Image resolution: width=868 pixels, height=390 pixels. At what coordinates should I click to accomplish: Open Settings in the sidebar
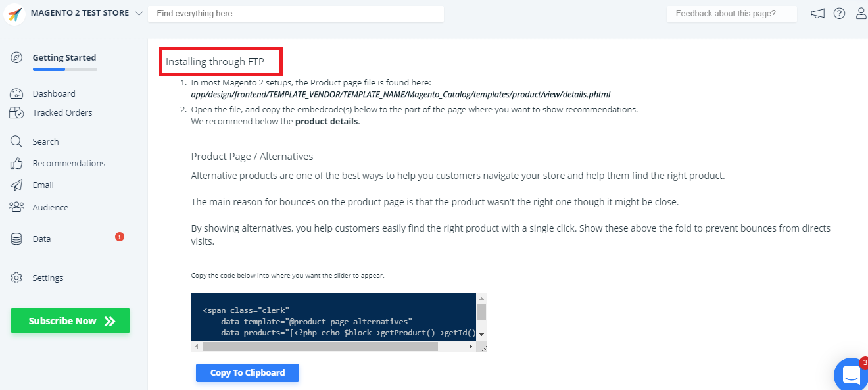47,278
